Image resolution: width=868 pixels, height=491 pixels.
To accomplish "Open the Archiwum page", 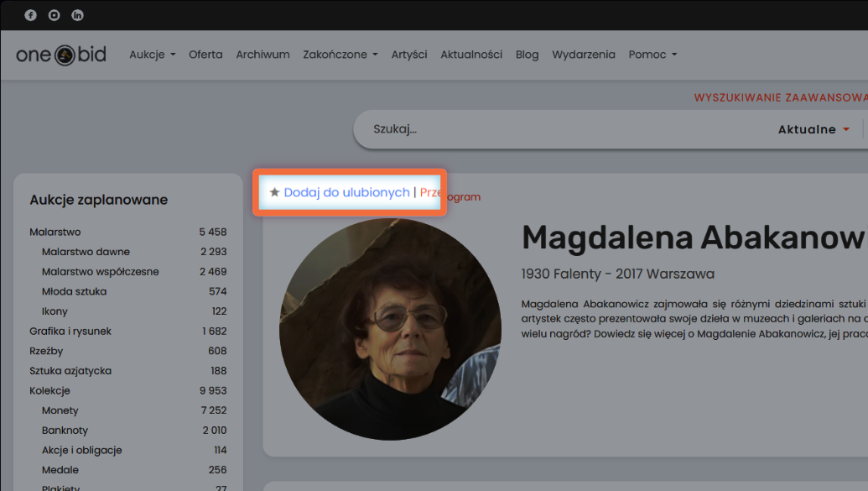I will point(262,55).
